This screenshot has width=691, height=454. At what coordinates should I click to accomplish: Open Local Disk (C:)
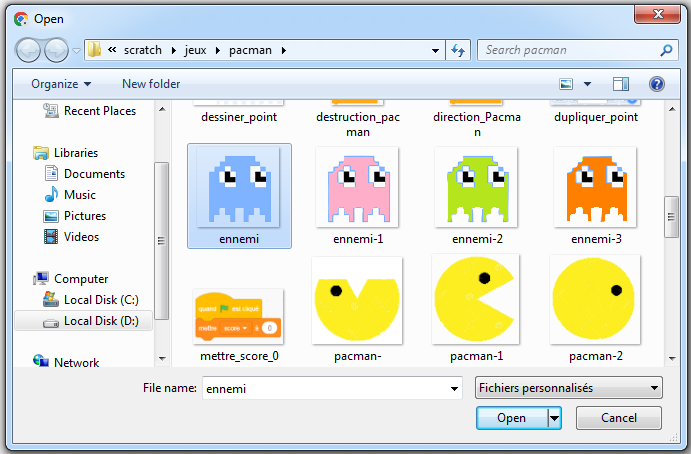pyautogui.click(x=101, y=300)
